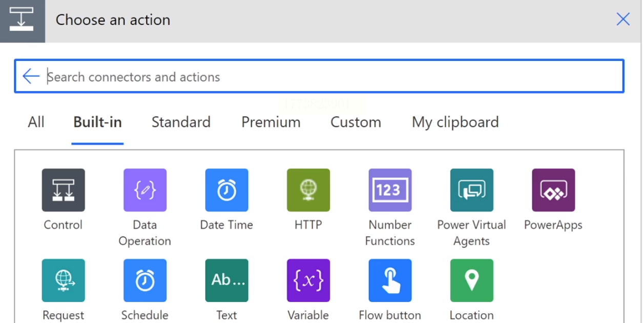Open the My clipboard tab
Image resolution: width=644 pixels, height=323 pixels.
[x=455, y=122]
